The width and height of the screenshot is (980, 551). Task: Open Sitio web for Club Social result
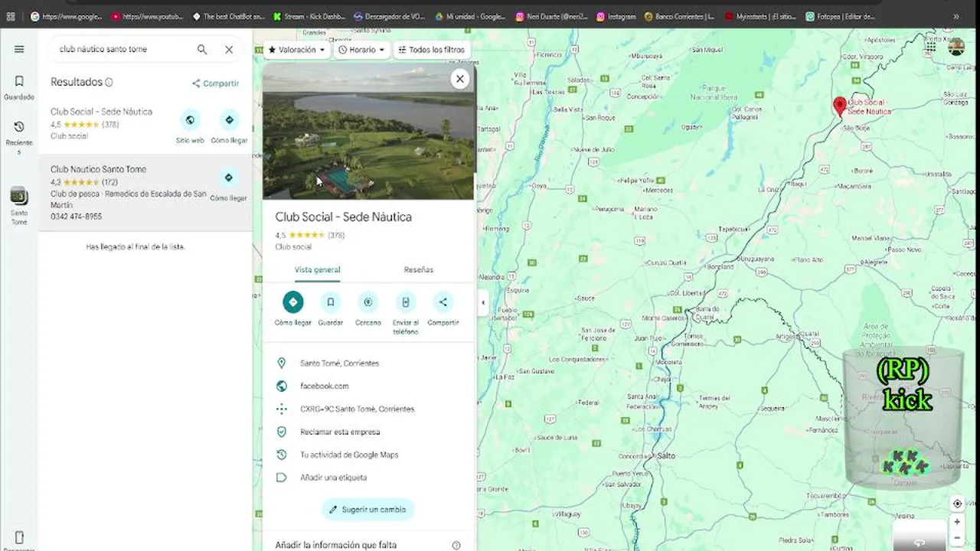190,126
